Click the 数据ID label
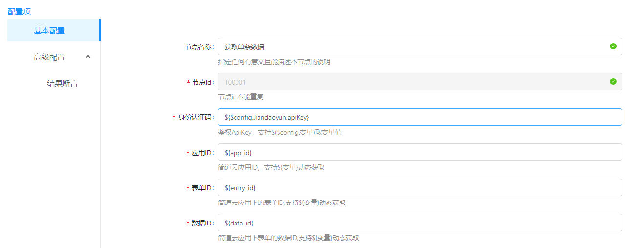 pyautogui.click(x=201, y=223)
